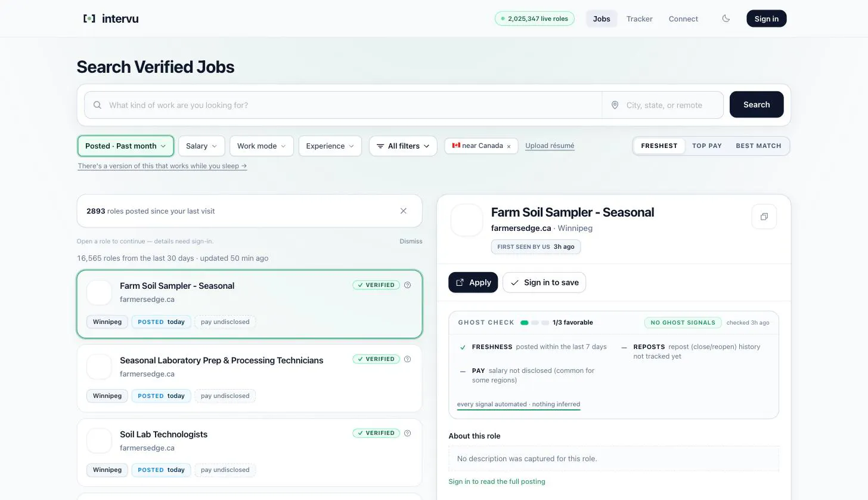This screenshot has height=500, width=868.
Task: Click Soil Lab Technologists card company logo
Action: pos(99,441)
